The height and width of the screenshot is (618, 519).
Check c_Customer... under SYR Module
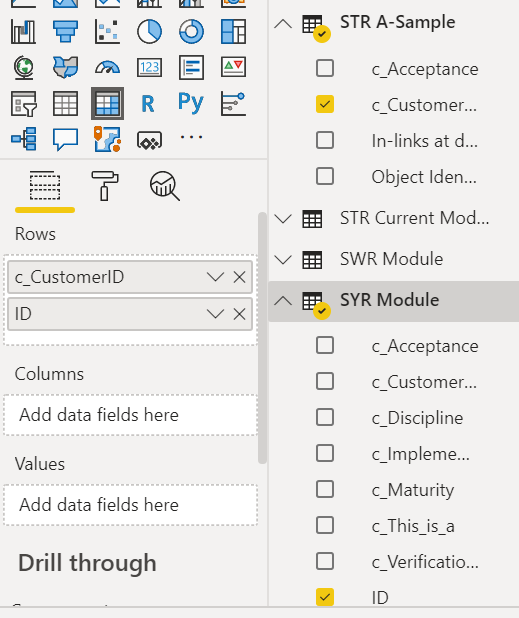click(325, 381)
